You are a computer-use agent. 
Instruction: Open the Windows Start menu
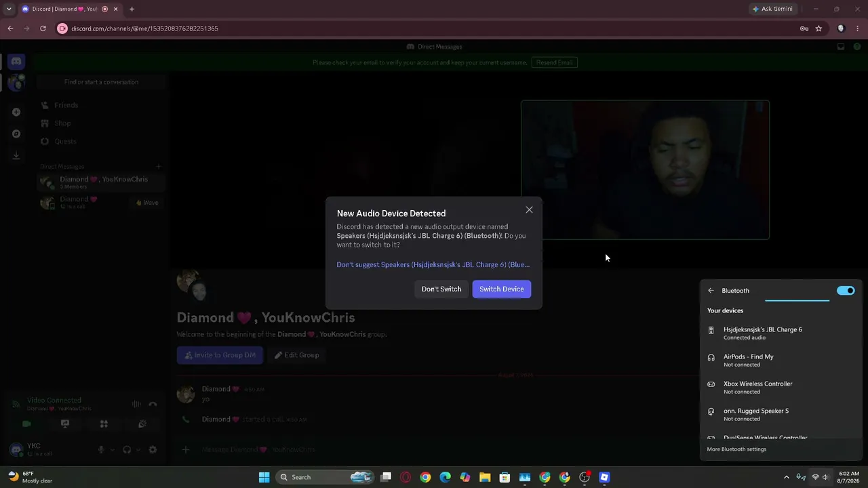click(x=264, y=477)
